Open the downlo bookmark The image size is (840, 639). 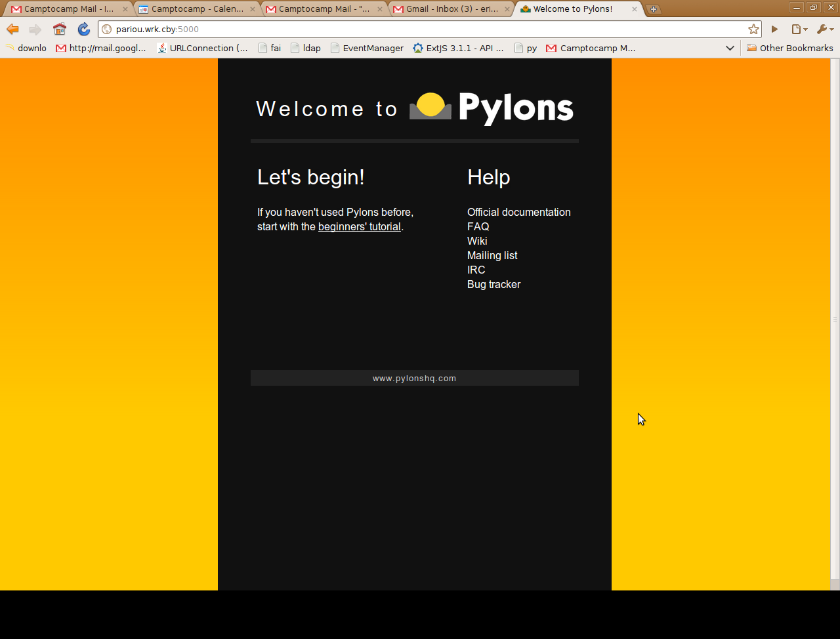click(26, 48)
